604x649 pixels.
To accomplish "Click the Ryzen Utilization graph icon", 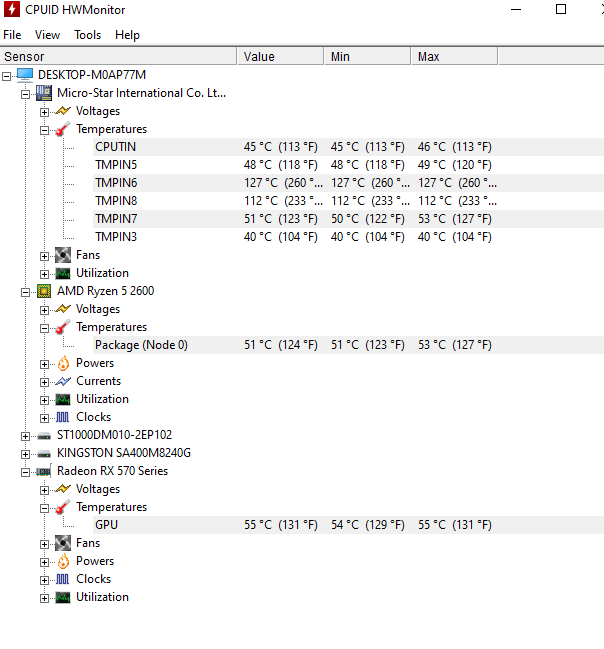I will coord(63,399).
